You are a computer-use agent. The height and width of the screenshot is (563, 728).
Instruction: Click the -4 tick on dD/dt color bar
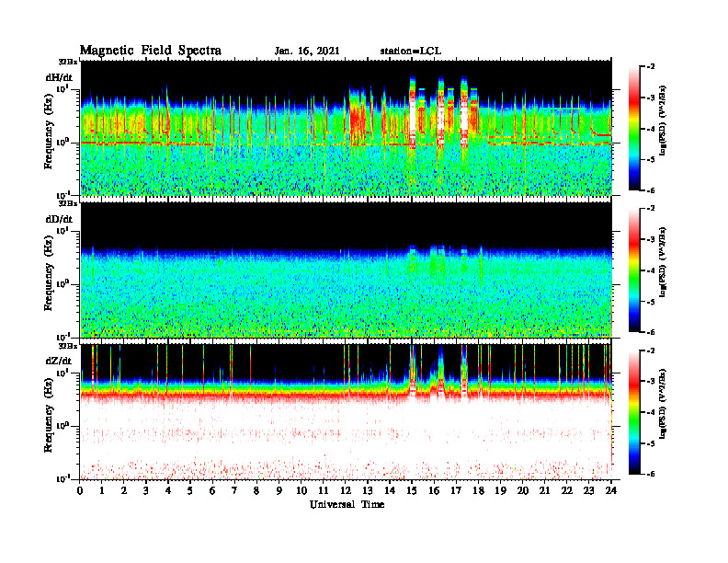[x=651, y=270]
